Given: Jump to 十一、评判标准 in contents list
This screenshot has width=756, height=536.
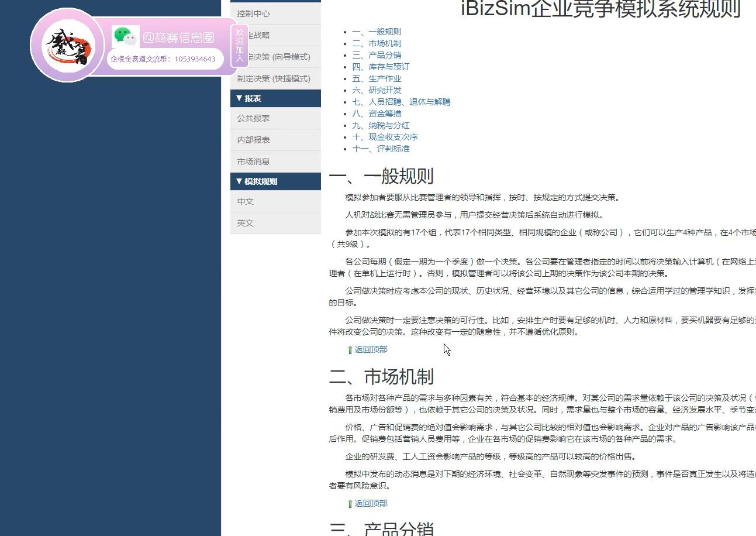Looking at the screenshot, I should (381, 149).
